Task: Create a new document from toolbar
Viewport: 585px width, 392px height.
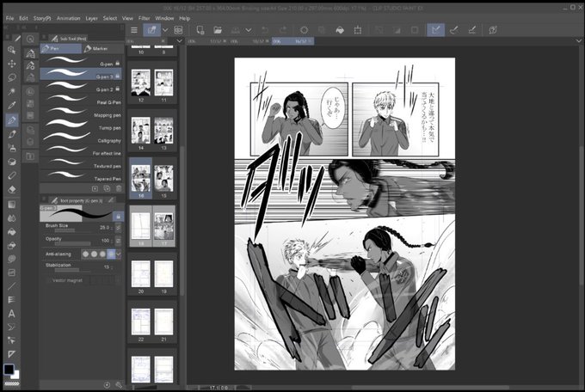Action: point(200,30)
